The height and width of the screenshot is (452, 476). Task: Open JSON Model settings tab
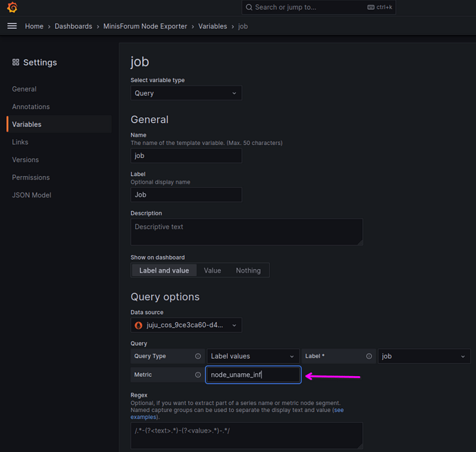tap(32, 195)
